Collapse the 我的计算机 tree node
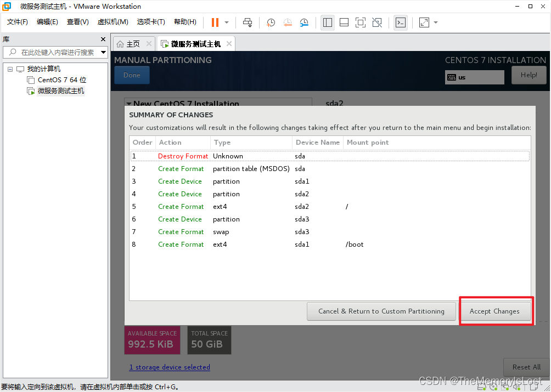Viewport: 551px width, 392px height. point(10,69)
